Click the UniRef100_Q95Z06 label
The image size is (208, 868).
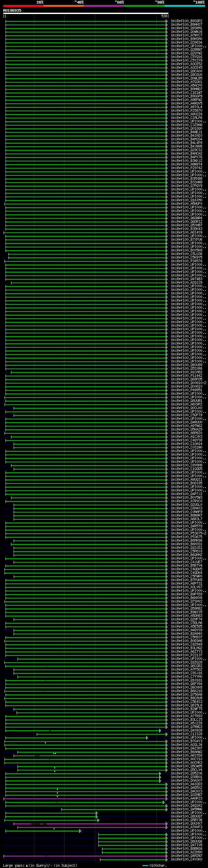187,773
